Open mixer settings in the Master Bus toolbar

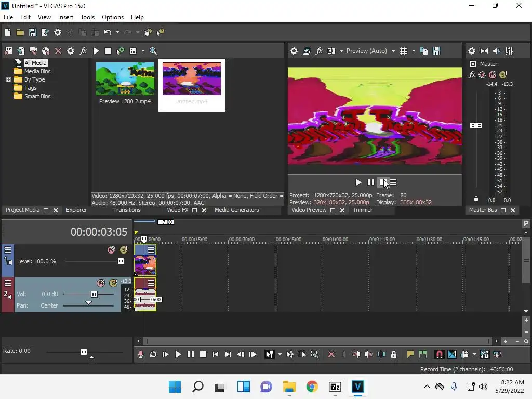coord(509,51)
